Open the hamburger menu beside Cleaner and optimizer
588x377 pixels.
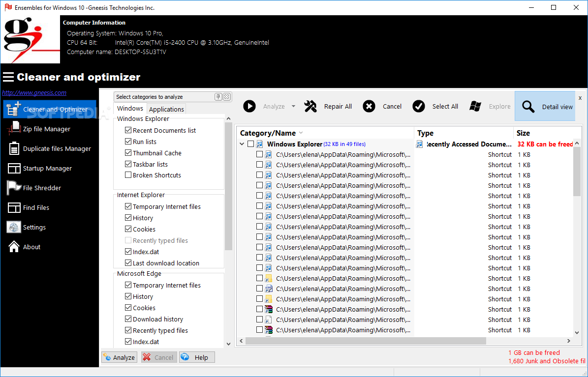pos(8,77)
